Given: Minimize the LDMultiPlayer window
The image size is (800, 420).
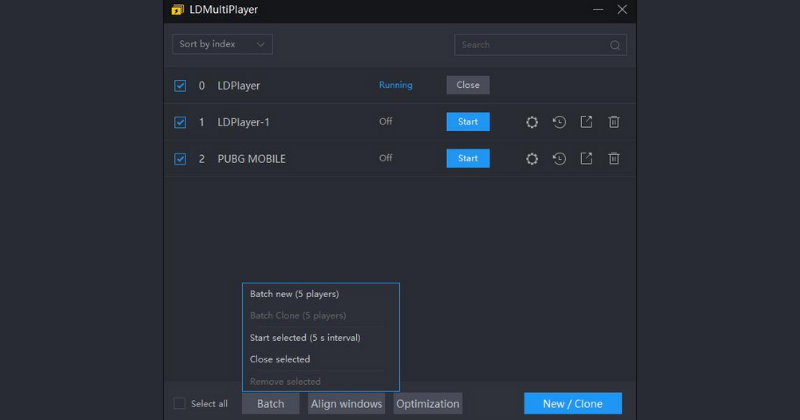Looking at the screenshot, I should click(x=598, y=10).
